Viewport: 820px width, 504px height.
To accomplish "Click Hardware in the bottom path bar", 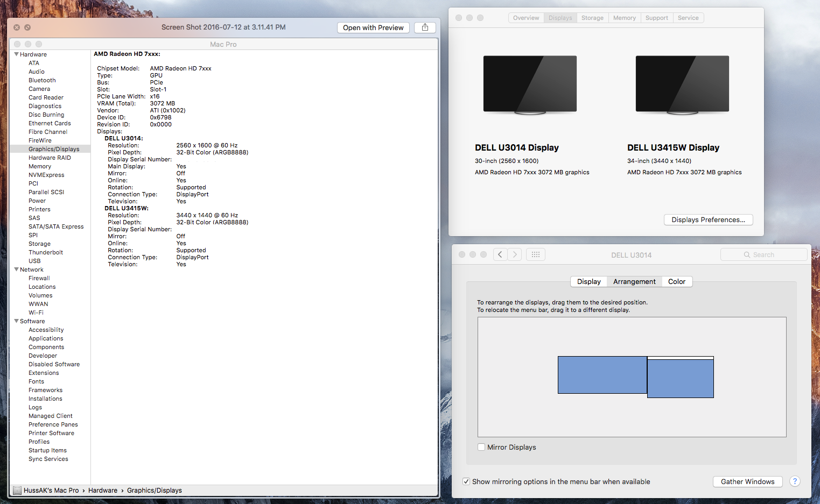I will coord(103,491).
